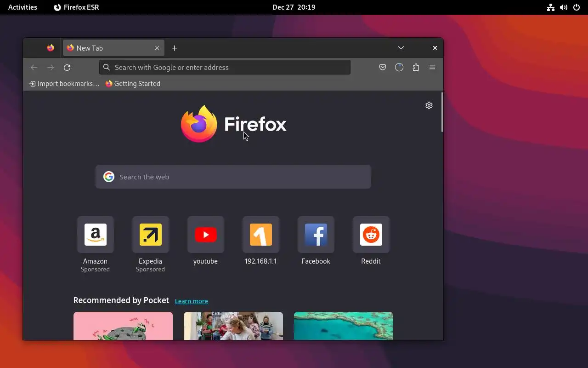
Task: Open the Firefox account icon
Action: [399, 67]
